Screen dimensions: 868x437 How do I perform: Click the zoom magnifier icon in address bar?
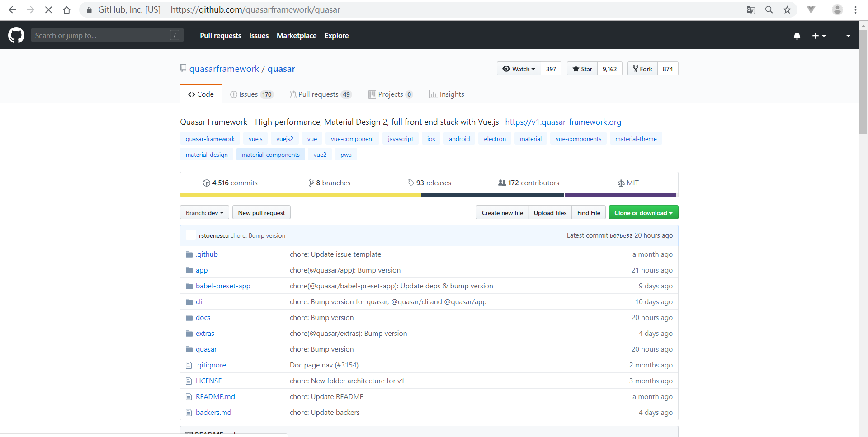(x=769, y=9)
